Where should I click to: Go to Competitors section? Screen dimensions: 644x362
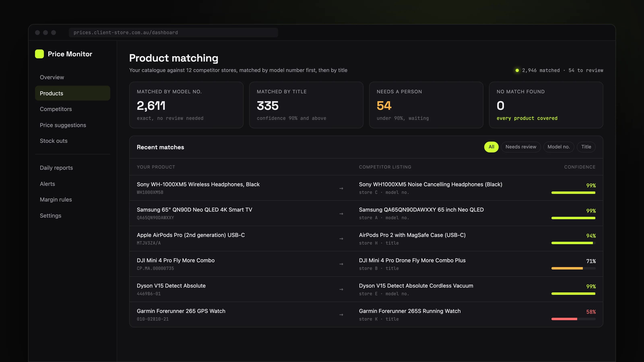[x=72, y=109]
